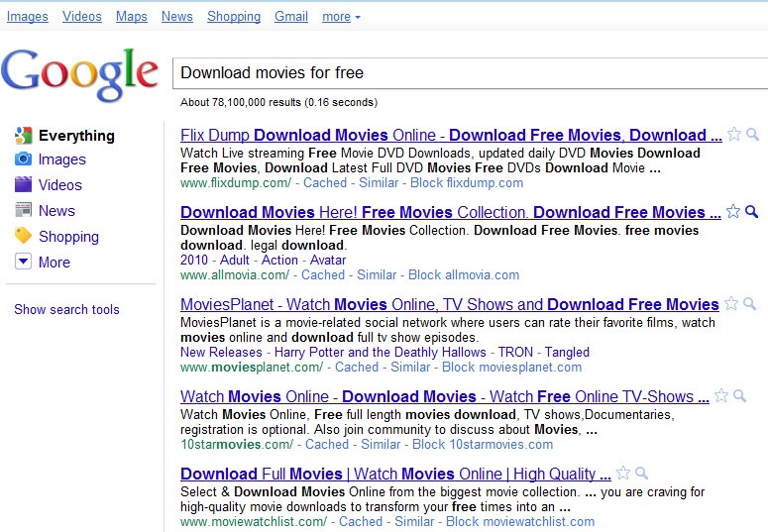Click Show search tools

coord(66,310)
